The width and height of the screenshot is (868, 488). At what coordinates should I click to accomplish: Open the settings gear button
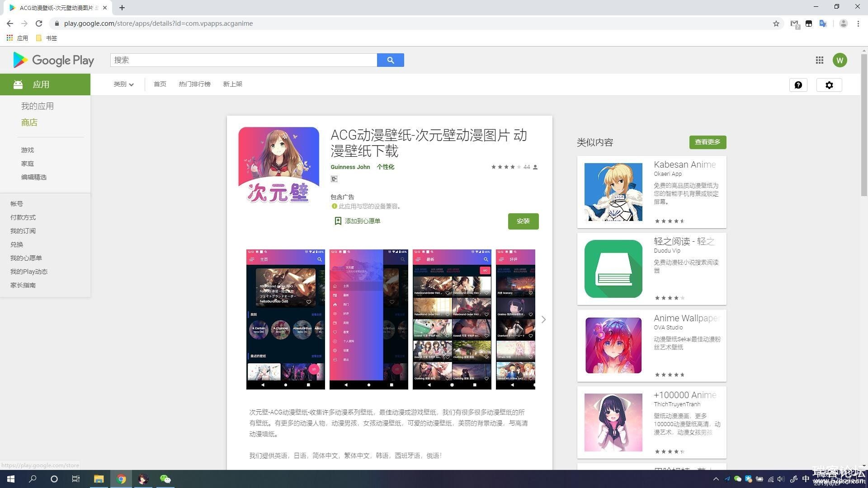pos(829,85)
